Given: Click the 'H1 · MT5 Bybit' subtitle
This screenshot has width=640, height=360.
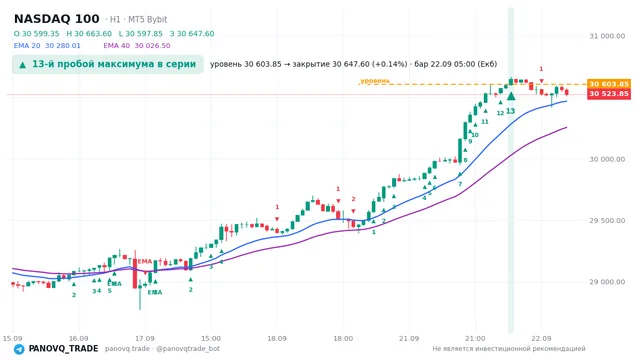Looking at the screenshot, I should (138, 19).
